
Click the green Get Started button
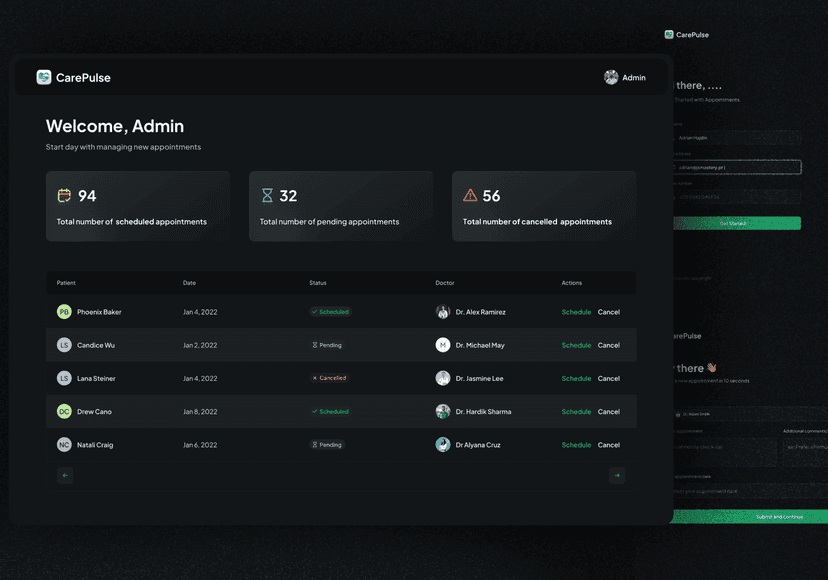738,223
